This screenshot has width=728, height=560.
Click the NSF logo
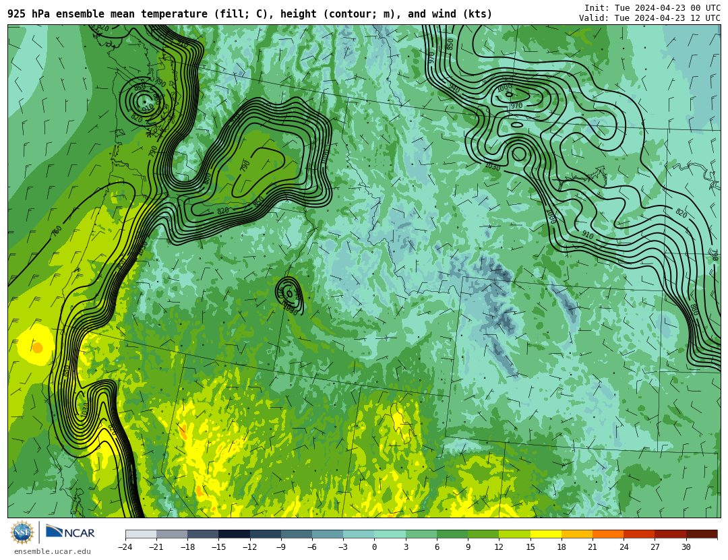pyautogui.click(x=22, y=532)
